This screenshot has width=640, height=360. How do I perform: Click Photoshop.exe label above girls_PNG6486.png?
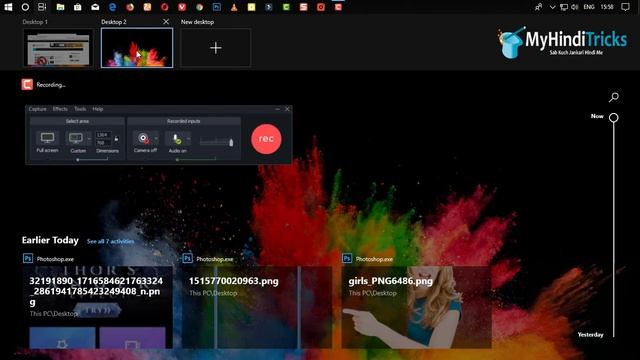click(374, 259)
